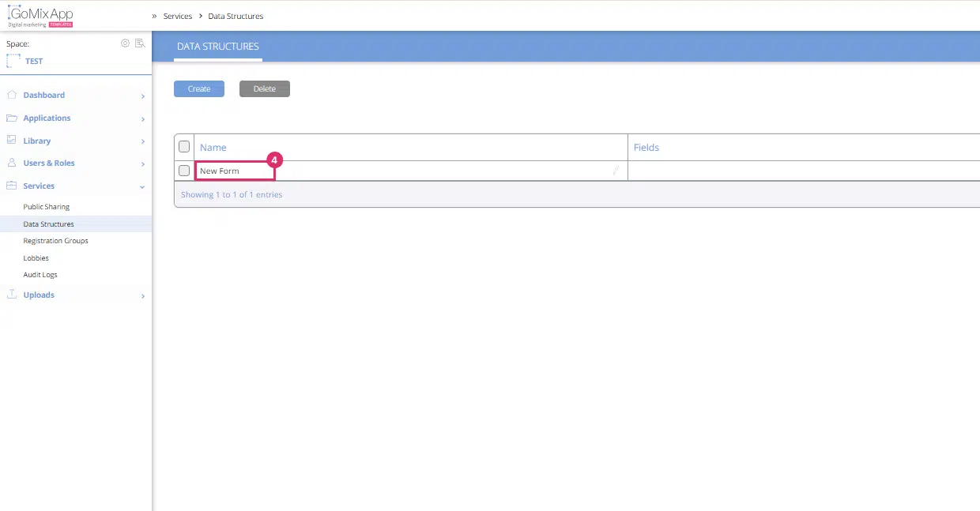This screenshot has width=980, height=511.
Task: Check the select-all checkbox in table header
Action: click(x=183, y=146)
